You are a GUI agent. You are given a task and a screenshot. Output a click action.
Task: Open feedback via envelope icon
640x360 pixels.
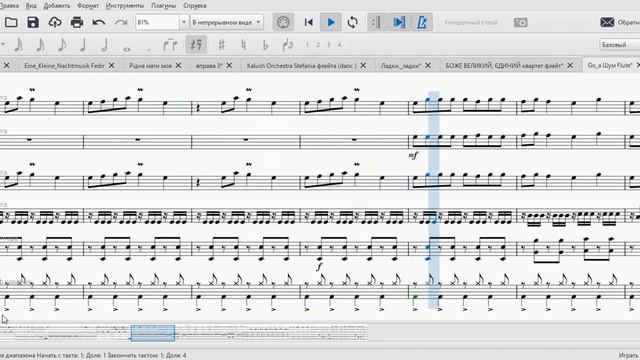(x=607, y=22)
